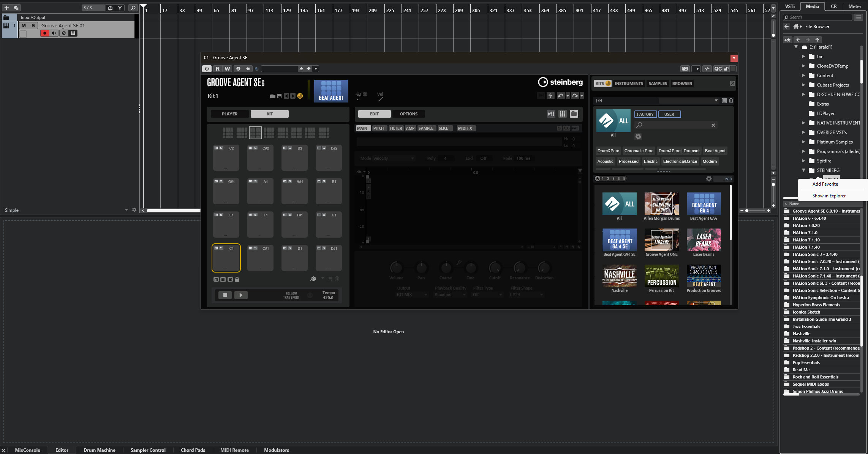Image resolution: width=868 pixels, height=454 pixels.
Task: Switch to the INSTRUMENTS tab
Action: pos(629,84)
